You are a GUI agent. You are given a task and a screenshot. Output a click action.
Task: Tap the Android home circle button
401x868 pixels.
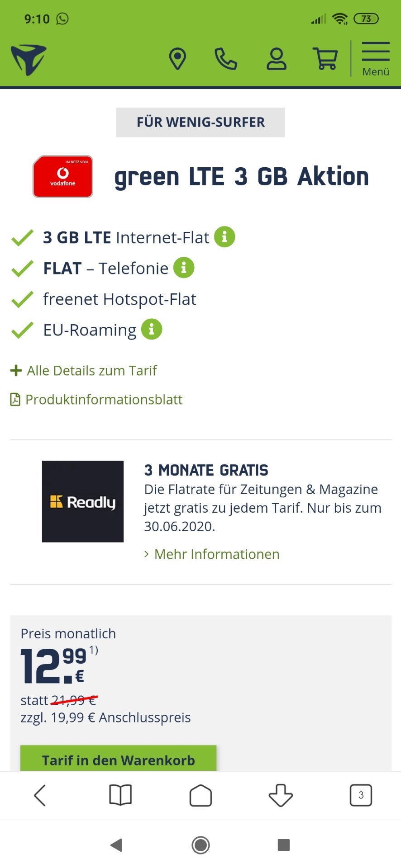[x=200, y=844]
